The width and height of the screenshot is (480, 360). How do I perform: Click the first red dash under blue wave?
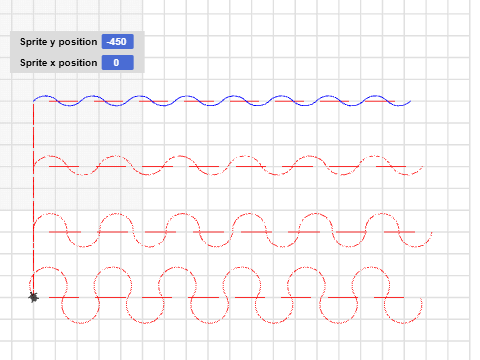coord(63,101)
